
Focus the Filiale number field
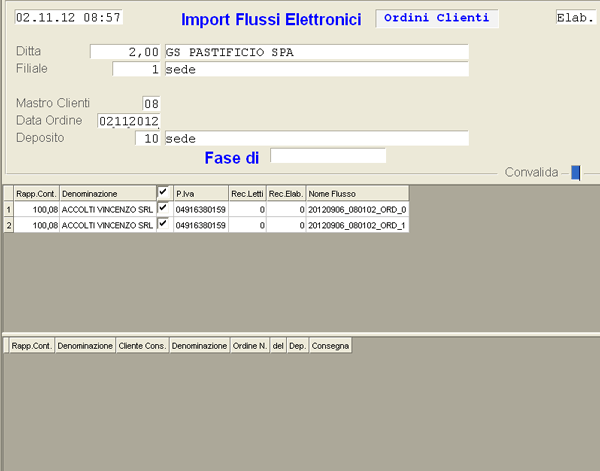click(x=136, y=69)
